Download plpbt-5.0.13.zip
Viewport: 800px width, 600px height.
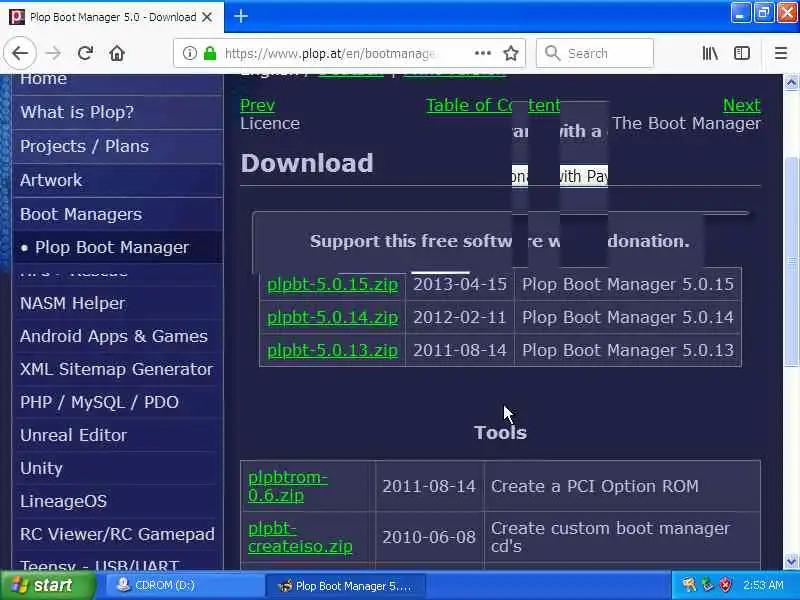tap(333, 351)
